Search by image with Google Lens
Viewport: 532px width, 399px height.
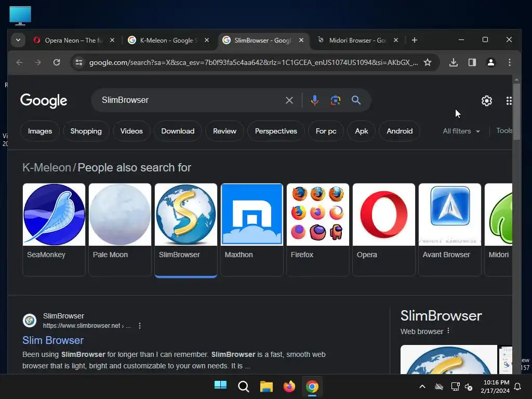point(335,100)
